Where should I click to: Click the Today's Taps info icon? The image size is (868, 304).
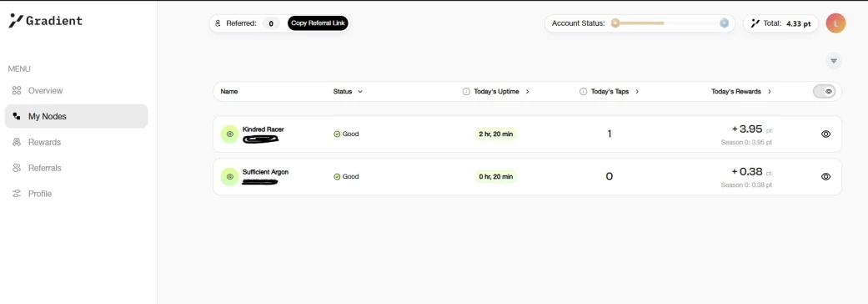[583, 92]
